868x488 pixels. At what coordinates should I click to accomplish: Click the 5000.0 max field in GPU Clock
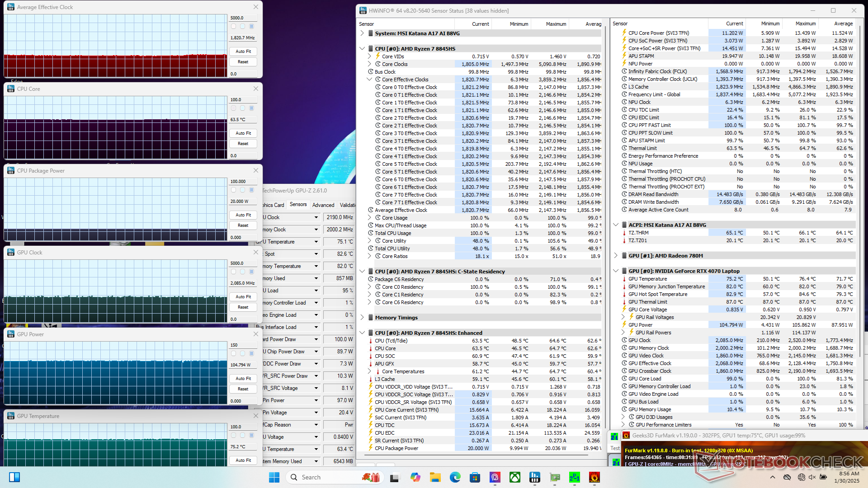[x=243, y=263]
